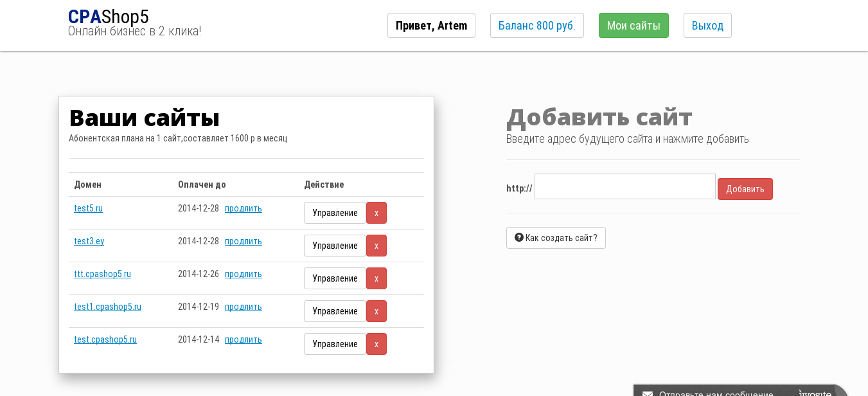Viewport: 868px width, 396px height.
Task: Click the "Привет, Artem" profile button
Action: (431, 26)
